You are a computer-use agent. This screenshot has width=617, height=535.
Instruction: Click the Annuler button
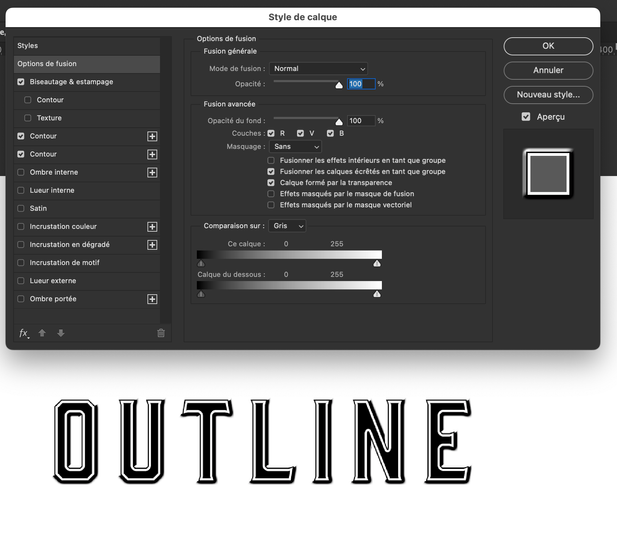548,70
